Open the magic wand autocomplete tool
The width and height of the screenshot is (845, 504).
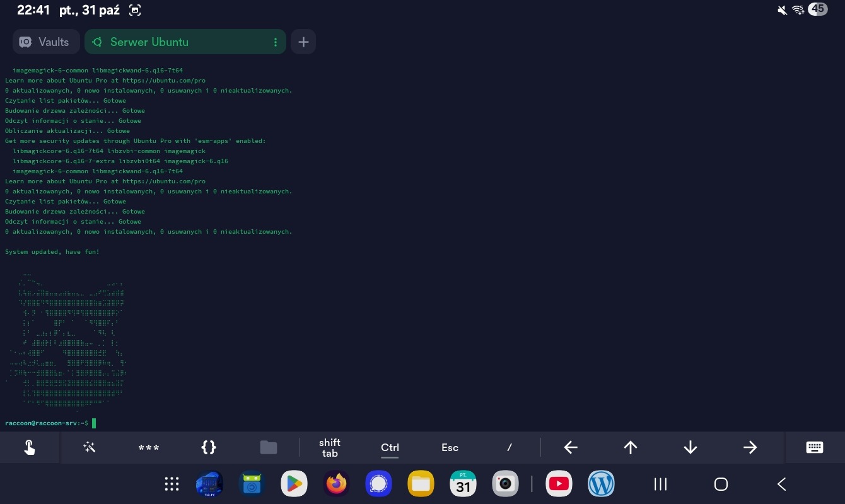[89, 447]
